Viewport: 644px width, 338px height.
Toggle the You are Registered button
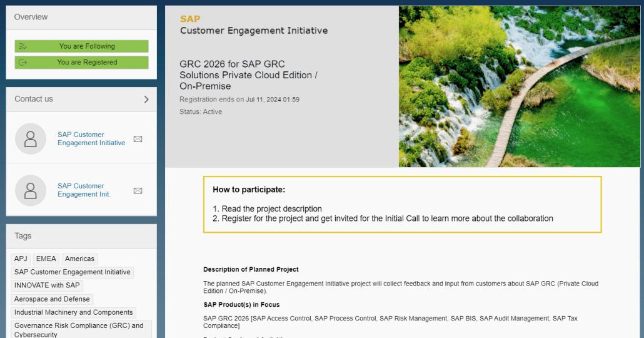[x=81, y=63]
